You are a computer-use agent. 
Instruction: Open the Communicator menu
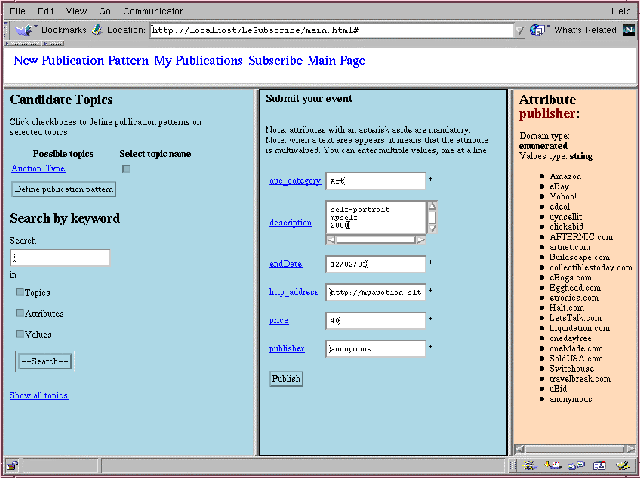153,11
